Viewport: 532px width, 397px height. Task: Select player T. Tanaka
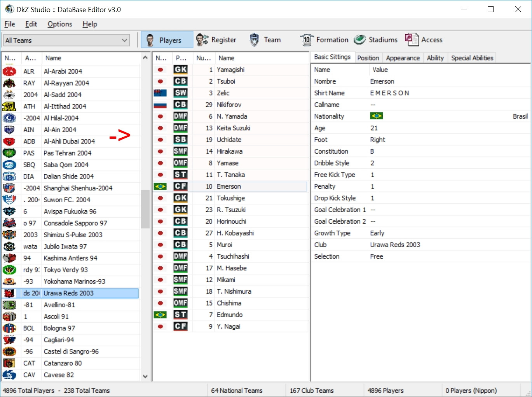230,175
